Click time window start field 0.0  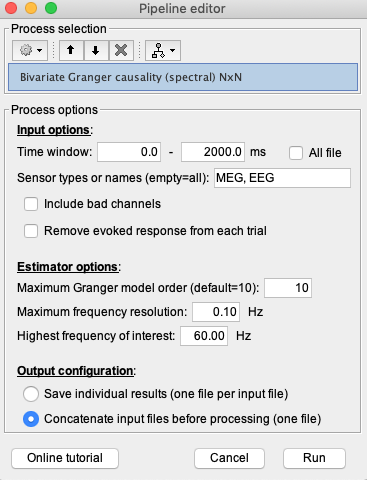pos(129,152)
